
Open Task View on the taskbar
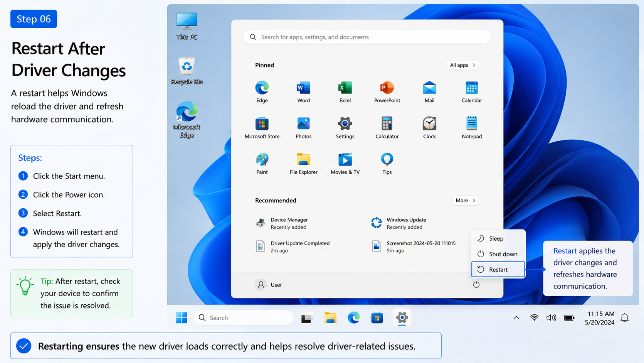(x=307, y=318)
